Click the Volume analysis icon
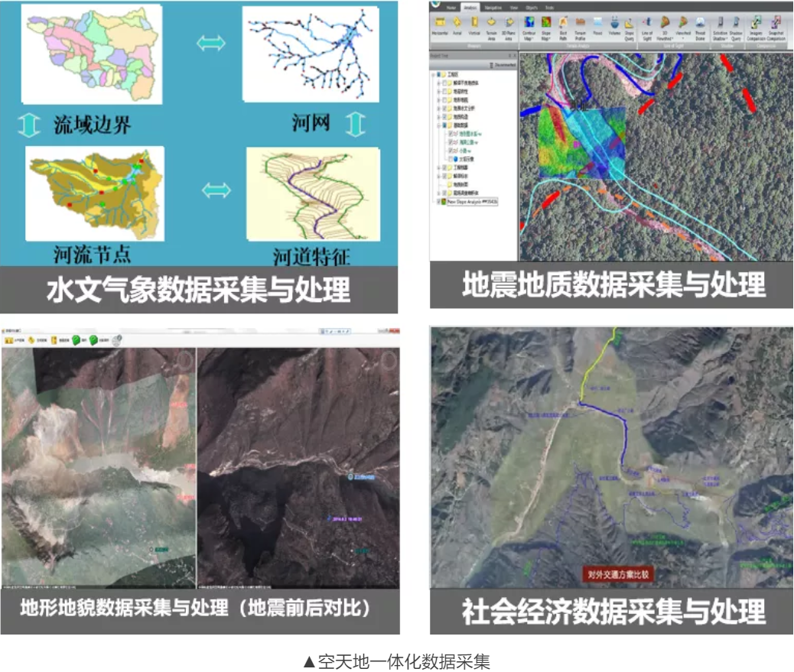 pyautogui.click(x=616, y=28)
